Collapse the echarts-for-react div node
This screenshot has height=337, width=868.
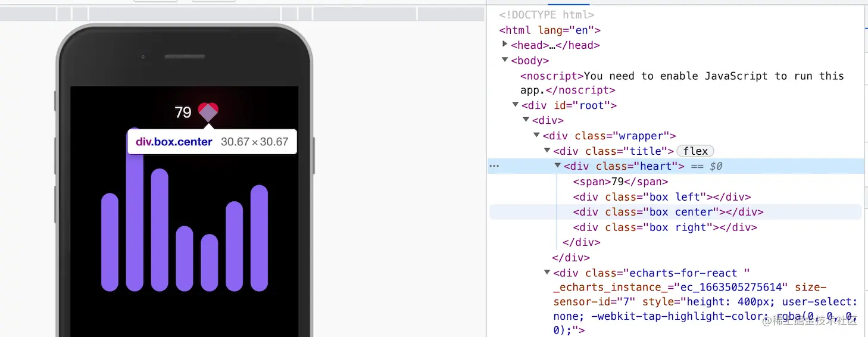tap(547, 273)
